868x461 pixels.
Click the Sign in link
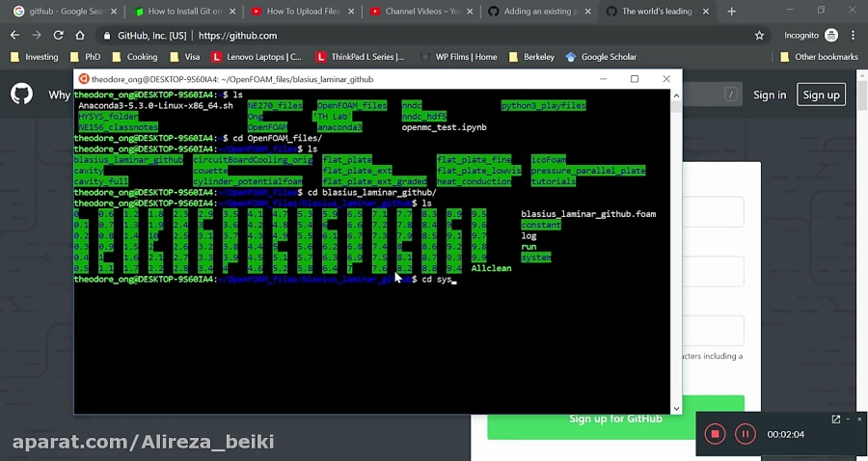(x=770, y=95)
